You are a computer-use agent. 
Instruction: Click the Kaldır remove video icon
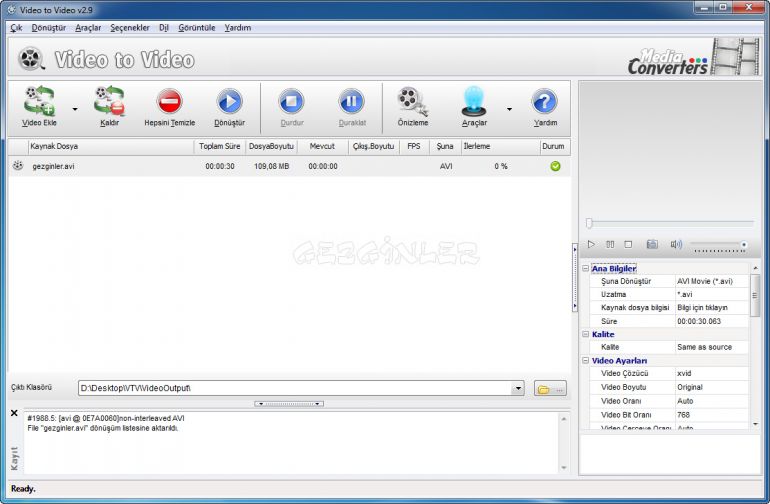[x=110, y=101]
